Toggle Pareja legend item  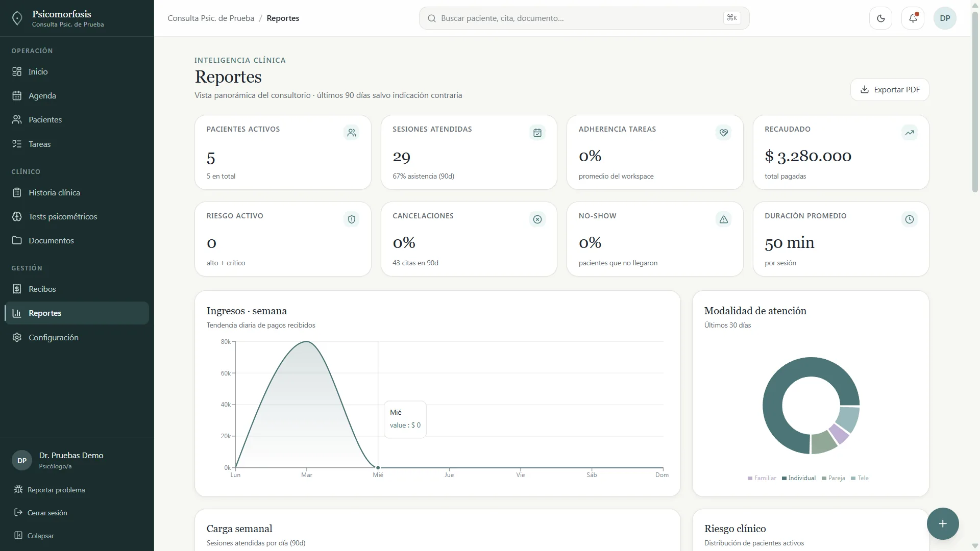[x=834, y=479]
